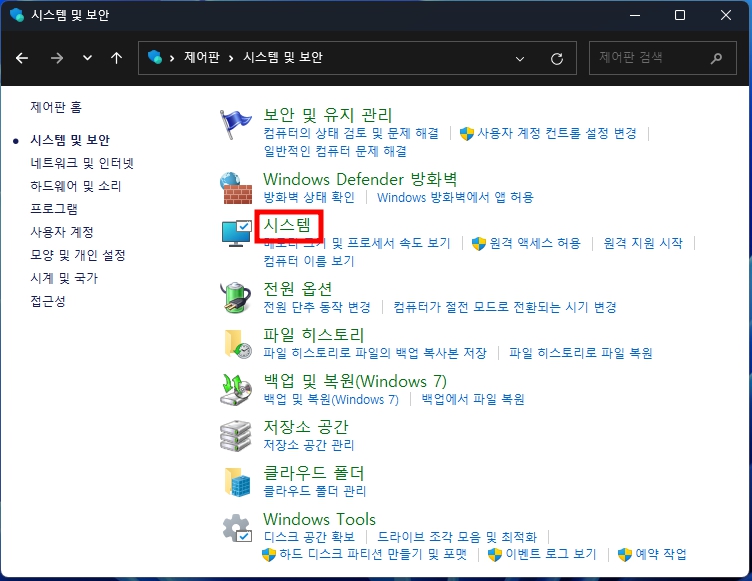Click the File History folder clock icon
This screenshot has width=752, height=581.
pos(237,344)
